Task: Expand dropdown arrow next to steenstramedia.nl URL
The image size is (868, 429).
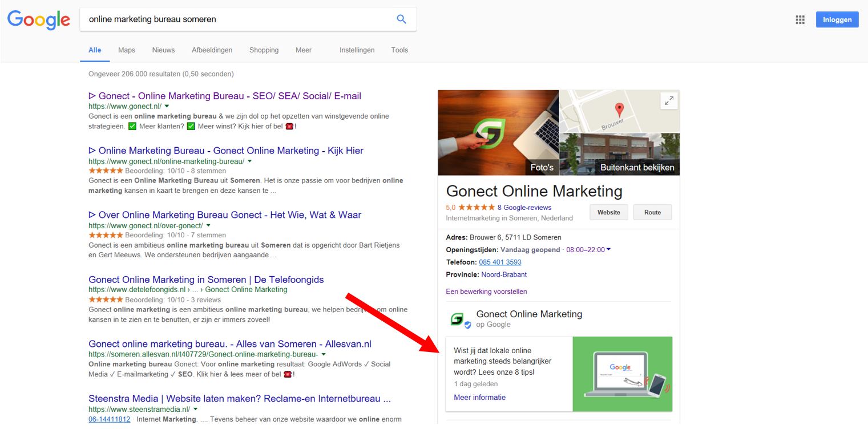Action: pos(195,409)
